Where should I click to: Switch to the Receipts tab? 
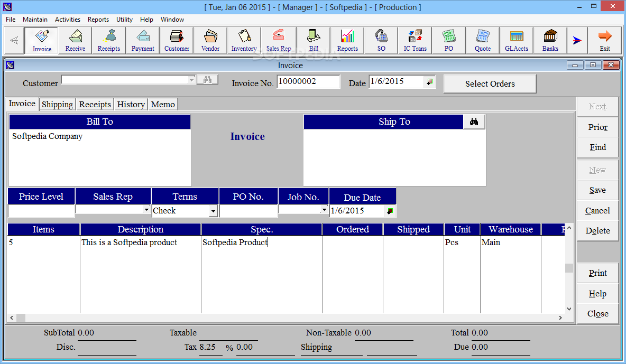click(x=95, y=104)
